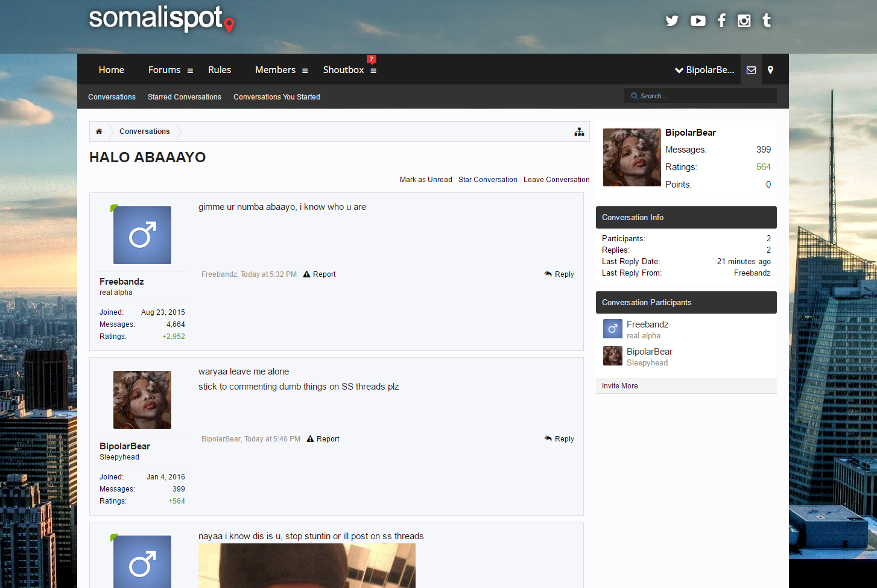Expand the Members menu dropdown
This screenshot has height=588, width=877.
click(x=305, y=71)
